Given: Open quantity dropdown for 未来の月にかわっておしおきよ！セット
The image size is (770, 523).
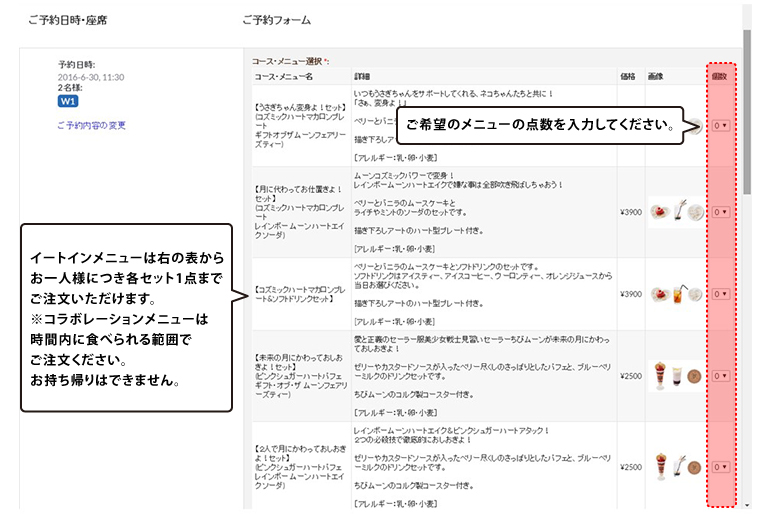Looking at the screenshot, I should pos(721,376).
